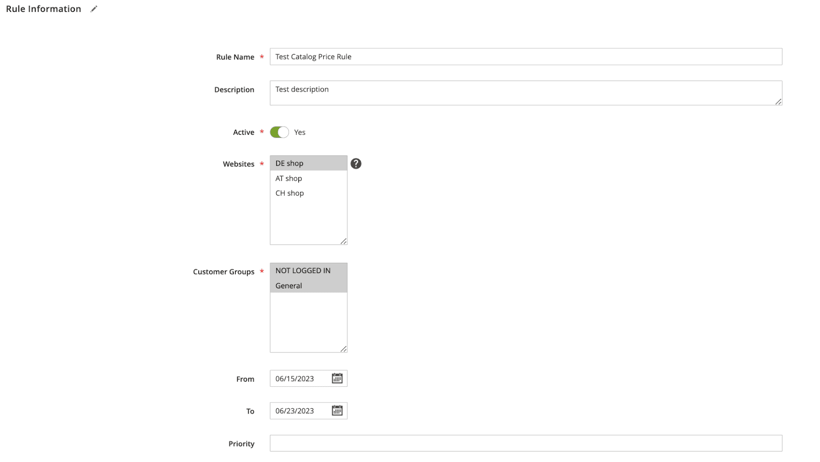The image size is (820, 462).
Task: Click the Description text area
Action: point(526,93)
